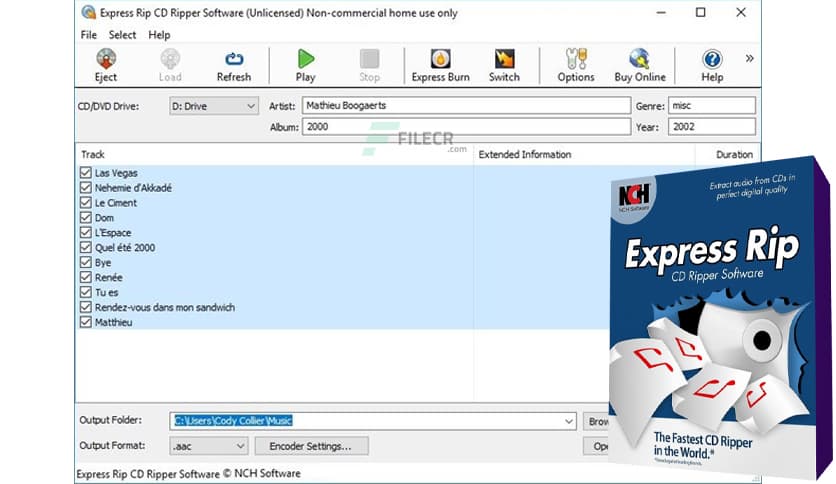Image resolution: width=836 pixels, height=484 pixels.
Task: Select the Renée track name
Action: coord(109,277)
